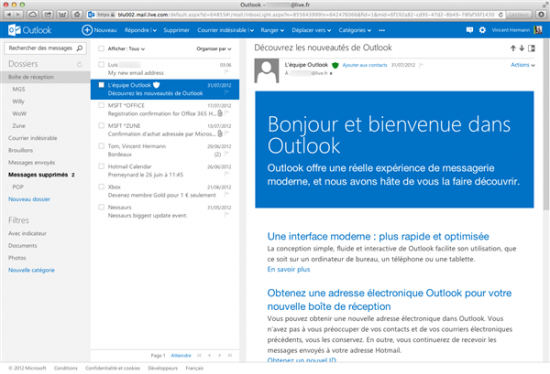Image resolution: width=550 pixels, height=374 pixels.
Task: Check the Tom, Vincent Hermann message checkbox
Action: pos(101,146)
